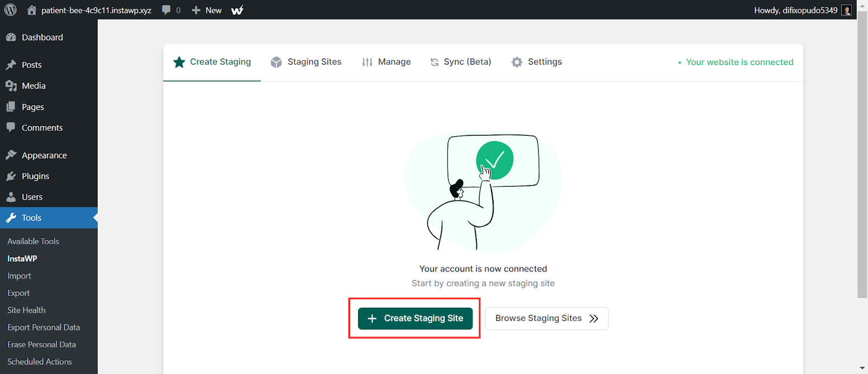This screenshot has height=374, width=868.
Task: Switch to the Staging Sites tab
Action: pyautogui.click(x=307, y=62)
